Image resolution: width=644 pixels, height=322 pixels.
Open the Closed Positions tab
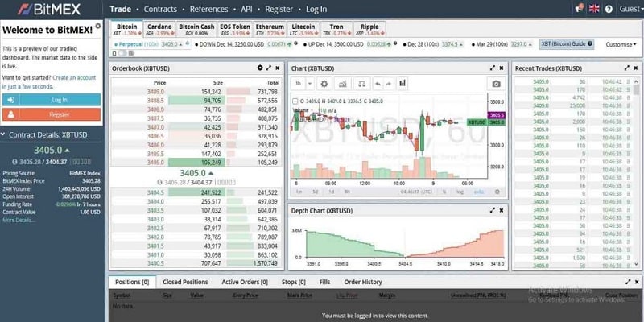coord(185,282)
